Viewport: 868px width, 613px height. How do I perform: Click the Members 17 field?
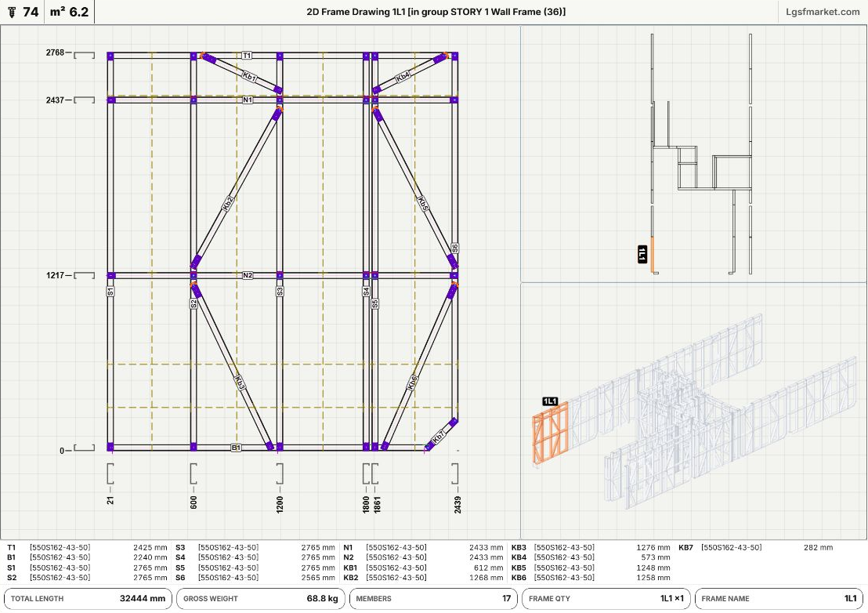point(433,599)
